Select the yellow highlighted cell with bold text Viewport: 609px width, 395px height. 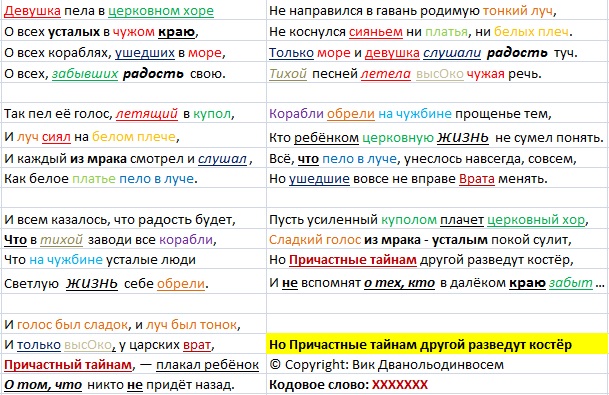tap(438, 344)
